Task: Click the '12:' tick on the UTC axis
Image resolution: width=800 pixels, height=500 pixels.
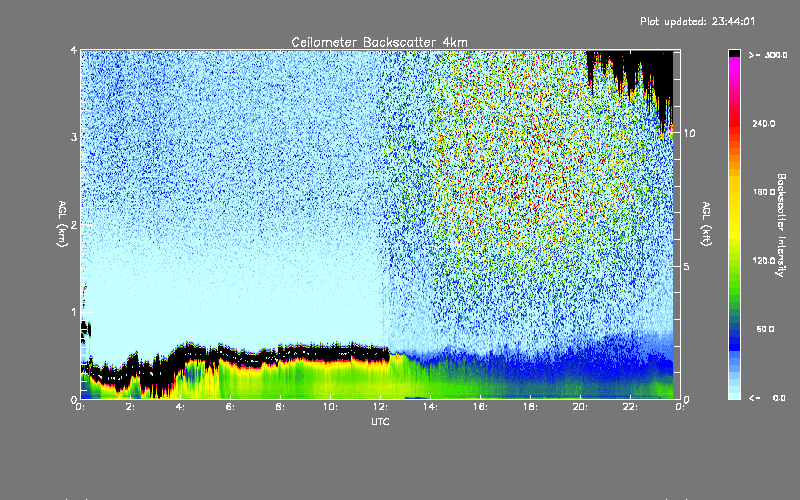Action: (x=380, y=407)
